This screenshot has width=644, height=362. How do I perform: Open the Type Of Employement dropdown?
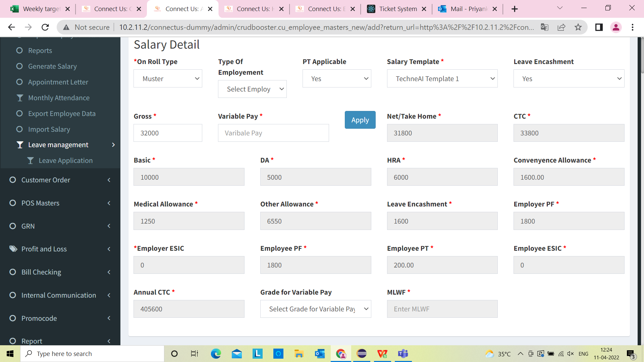(x=252, y=89)
